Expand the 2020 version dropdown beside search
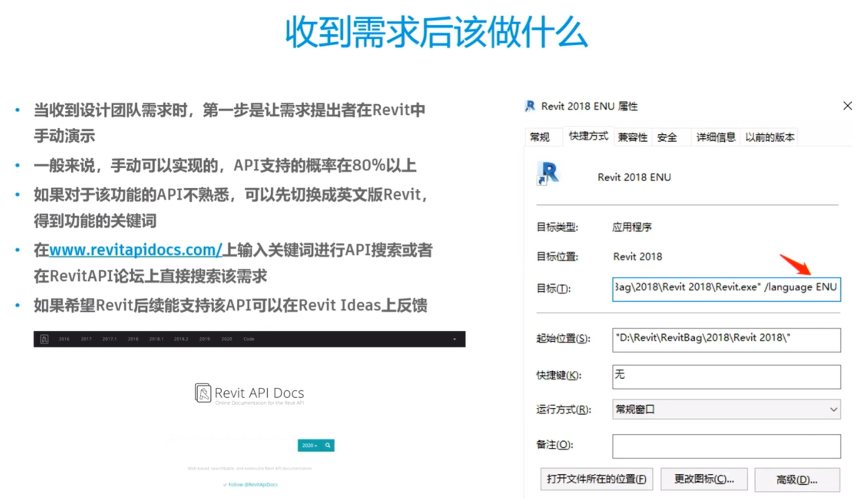868x503 pixels. (309, 445)
